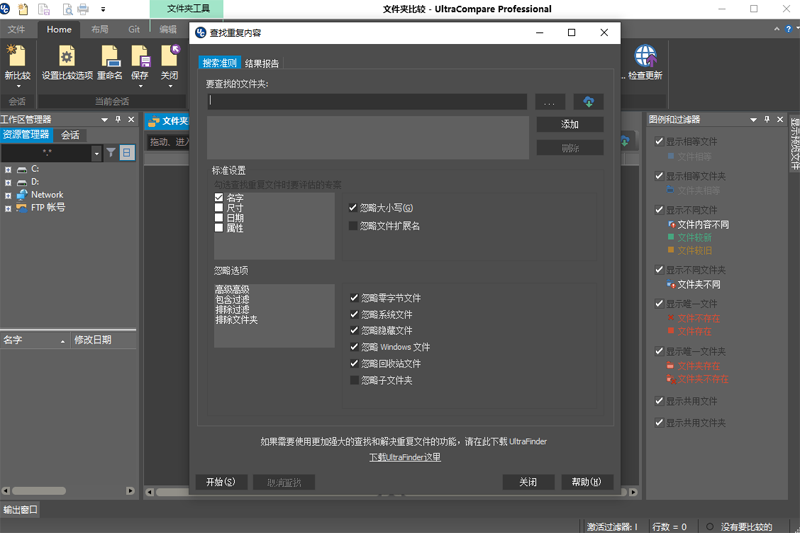Expand the Network node
This screenshot has height=533, width=800.
point(8,195)
